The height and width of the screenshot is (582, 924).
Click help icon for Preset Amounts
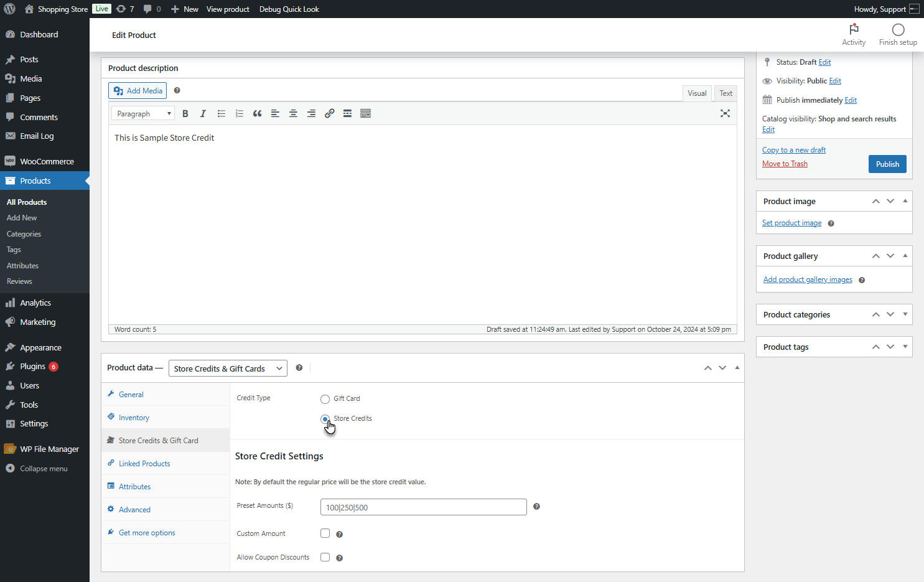(536, 507)
